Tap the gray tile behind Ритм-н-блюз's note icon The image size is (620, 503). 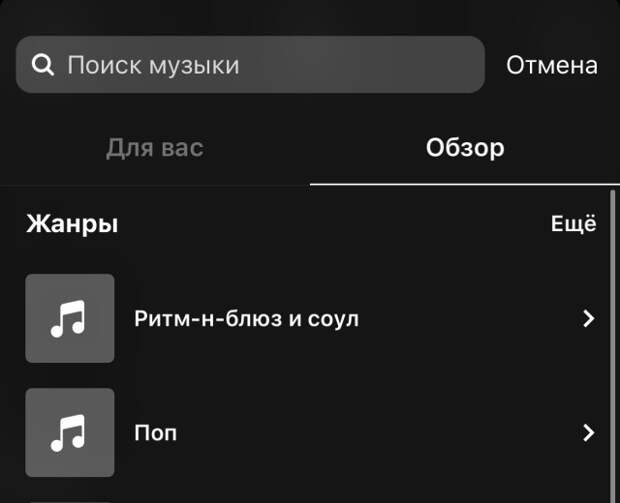[70, 318]
